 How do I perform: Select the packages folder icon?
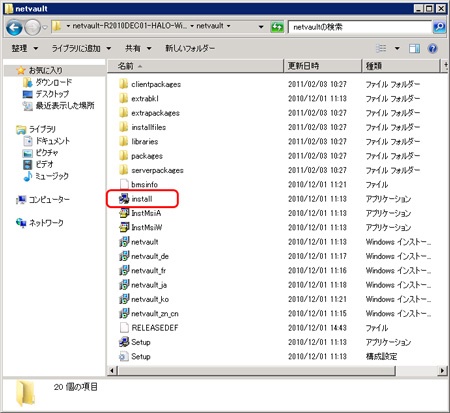[124, 156]
